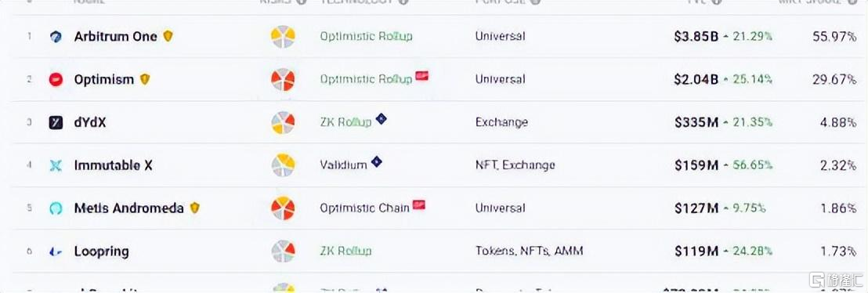868x293 pixels.
Task: Click the Metis Andromeda logo icon
Action: click(56, 208)
